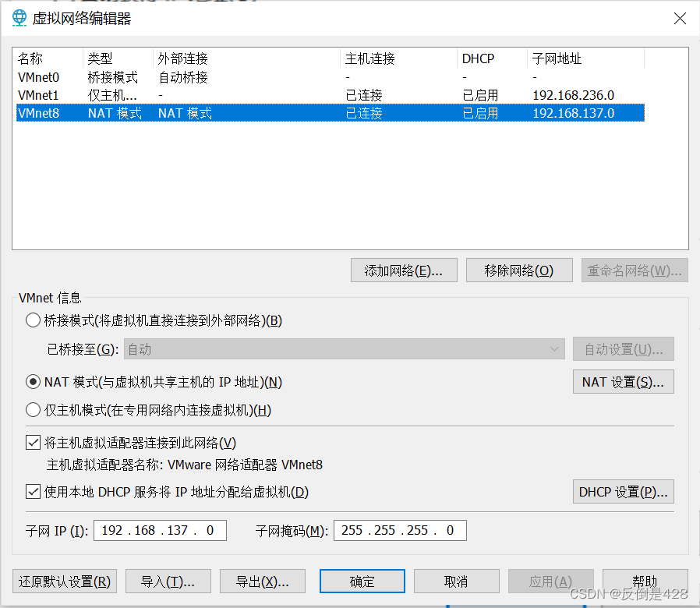Select the VMnet8 row
Image resolution: width=700 pixels, height=608 pixels.
pyautogui.click(x=331, y=113)
